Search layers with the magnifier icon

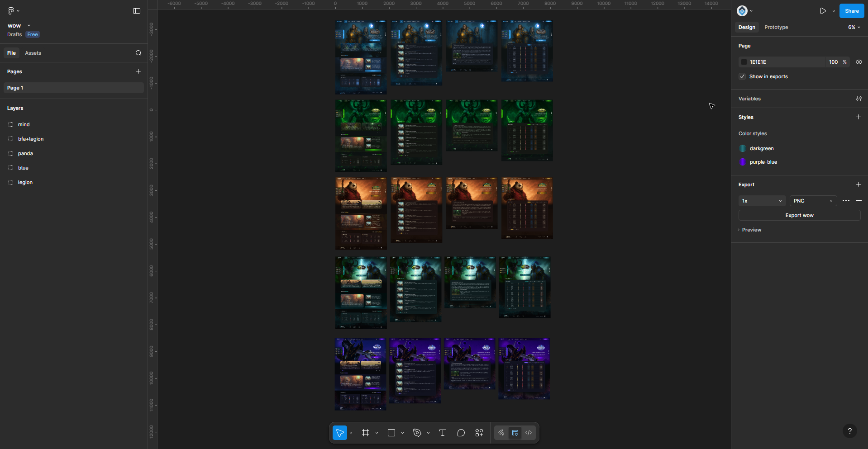pos(138,53)
